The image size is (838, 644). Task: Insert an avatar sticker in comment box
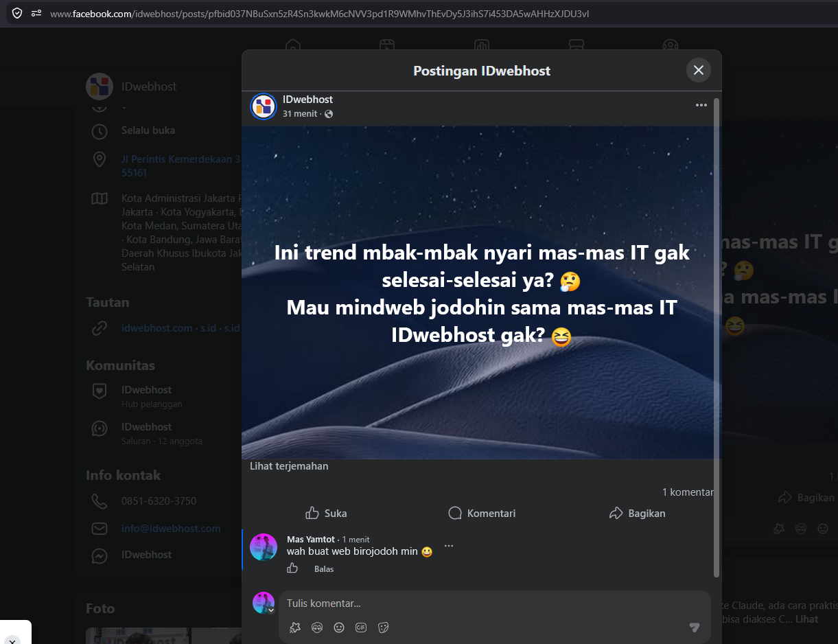click(317, 627)
